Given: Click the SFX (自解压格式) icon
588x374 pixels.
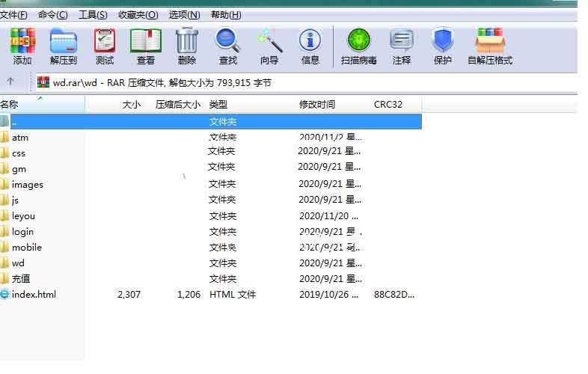Looking at the screenshot, I should (x=490, y=46).
